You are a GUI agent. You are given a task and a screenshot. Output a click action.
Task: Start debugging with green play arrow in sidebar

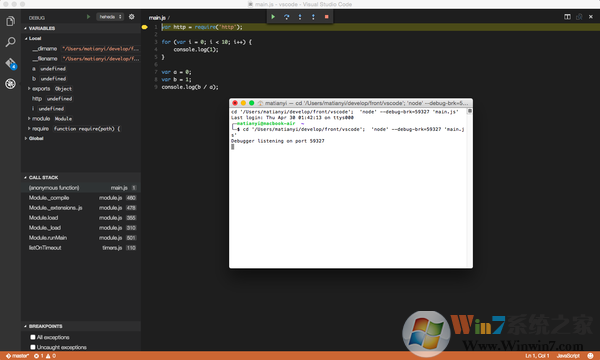point(88,17)
